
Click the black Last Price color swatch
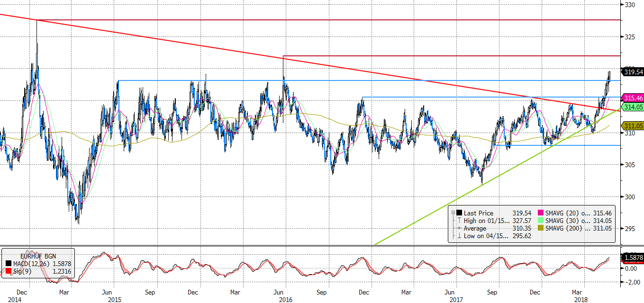pos(459,213)
